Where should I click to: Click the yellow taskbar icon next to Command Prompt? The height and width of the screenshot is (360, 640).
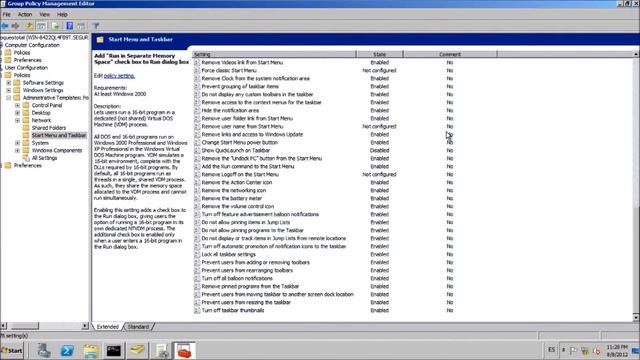[x=137, y=351]
